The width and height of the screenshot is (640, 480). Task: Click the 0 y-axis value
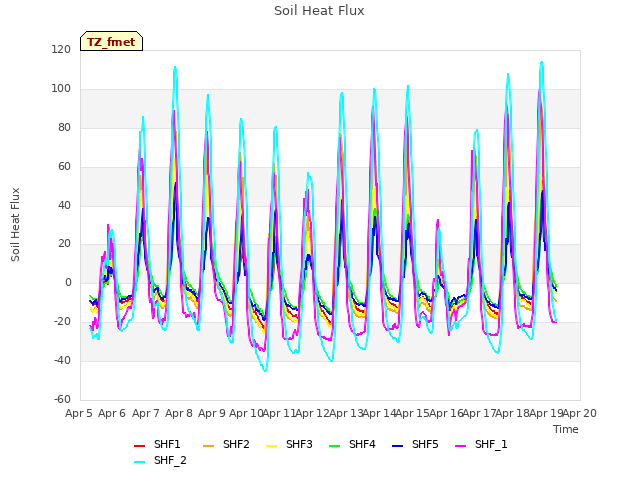(68, 282)
